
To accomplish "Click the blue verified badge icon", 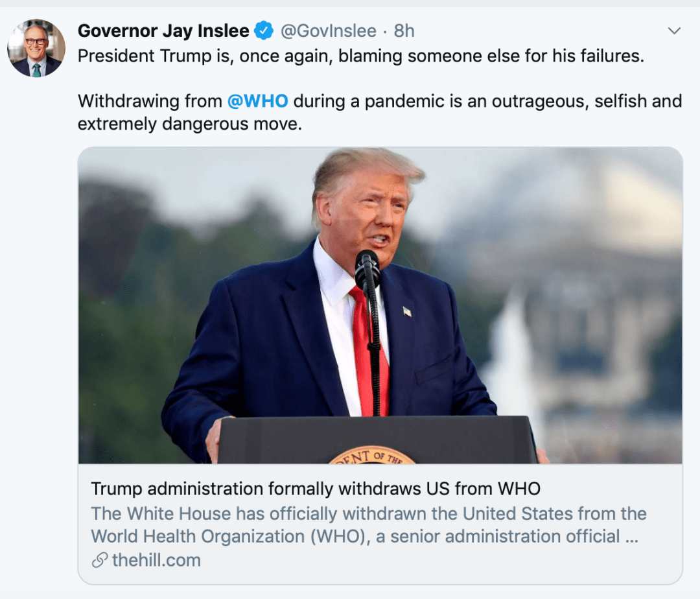I will click(x=263, y=31).
